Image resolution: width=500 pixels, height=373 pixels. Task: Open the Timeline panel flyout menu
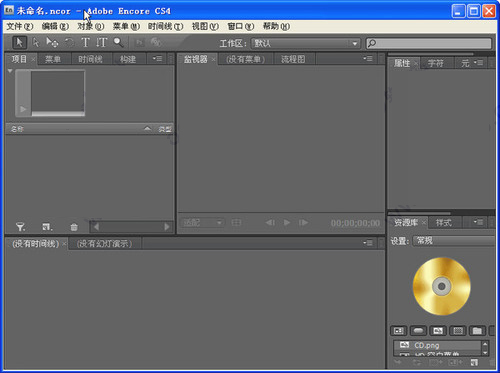click(x=368, y=243)
